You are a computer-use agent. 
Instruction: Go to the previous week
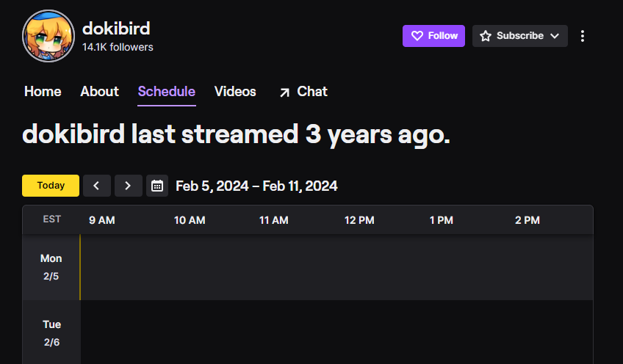96,186
